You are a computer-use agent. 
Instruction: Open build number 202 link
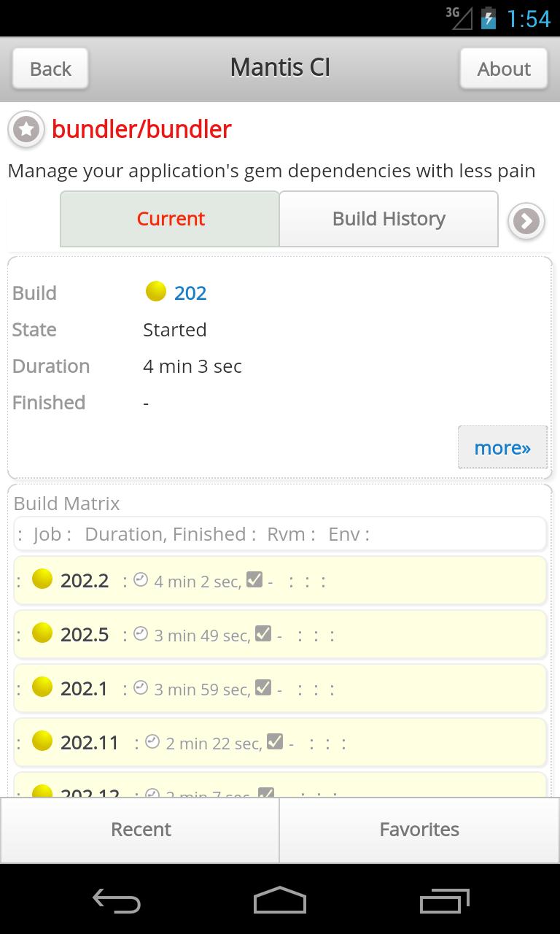(x=190, y=293)
